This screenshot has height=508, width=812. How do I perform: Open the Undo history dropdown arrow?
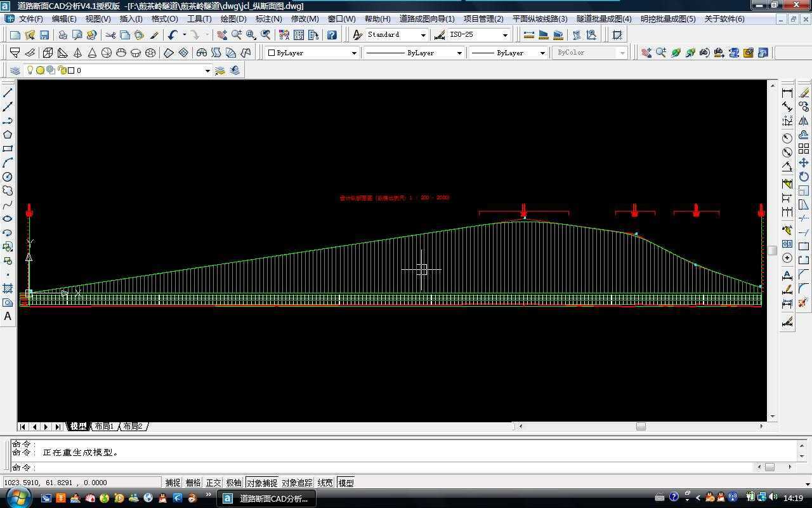pyautogui.click(x=184, y=35)
